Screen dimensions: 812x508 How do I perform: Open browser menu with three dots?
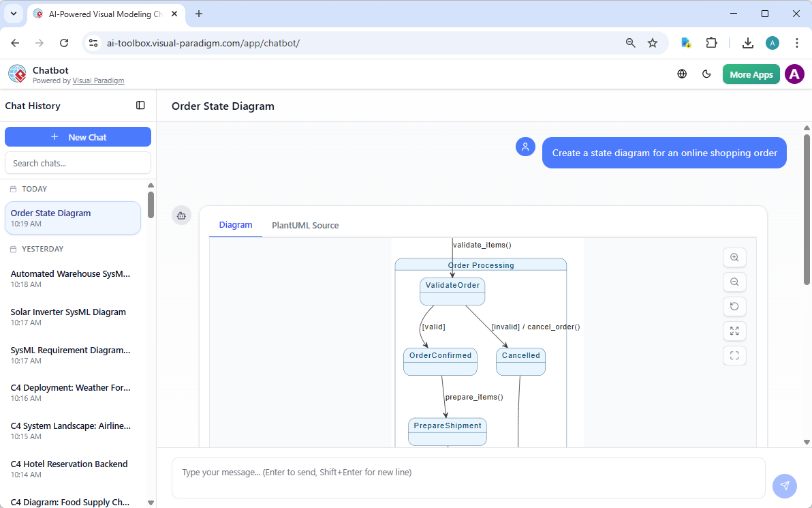pyautogui.click(x=797, y=42)
